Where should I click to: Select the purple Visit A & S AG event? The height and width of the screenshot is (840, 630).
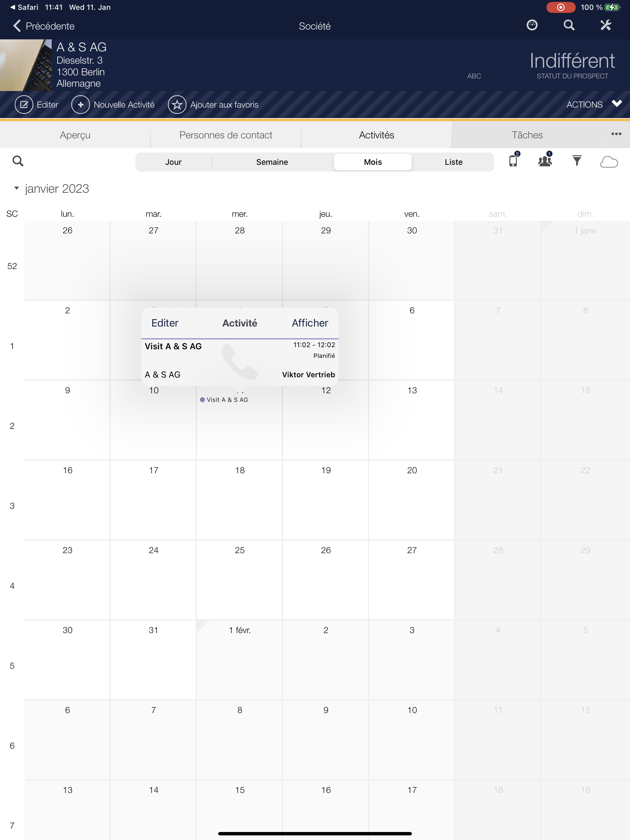[224, 400]
